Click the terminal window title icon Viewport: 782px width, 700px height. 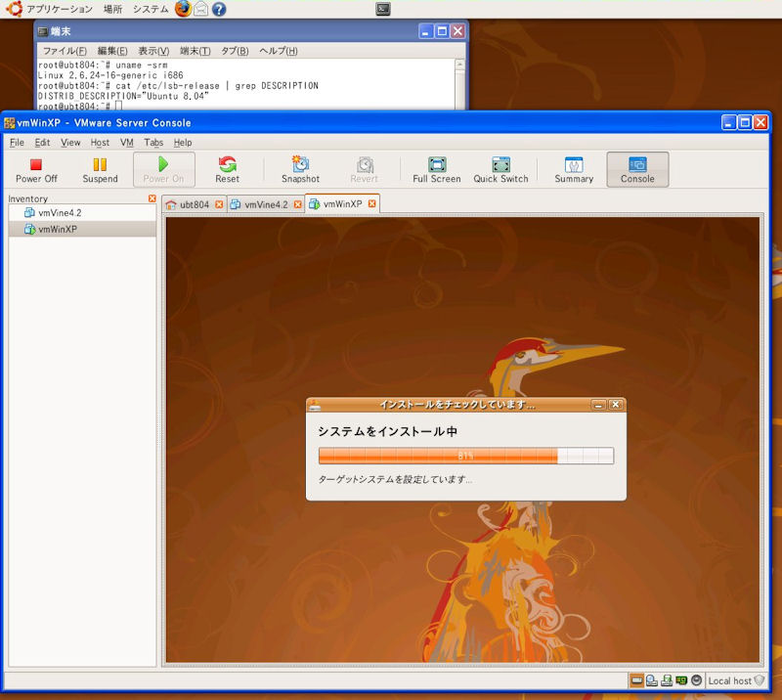[43, 32]
